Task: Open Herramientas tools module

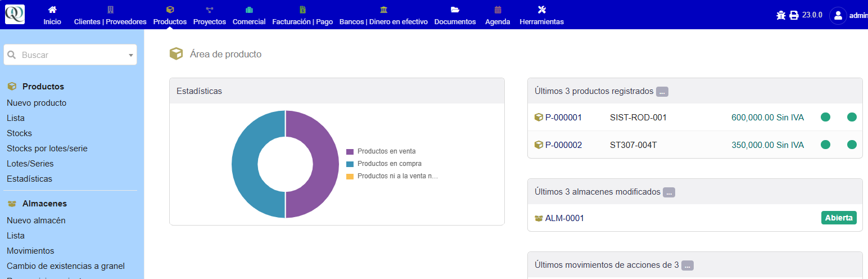Action: pos(541,15)
